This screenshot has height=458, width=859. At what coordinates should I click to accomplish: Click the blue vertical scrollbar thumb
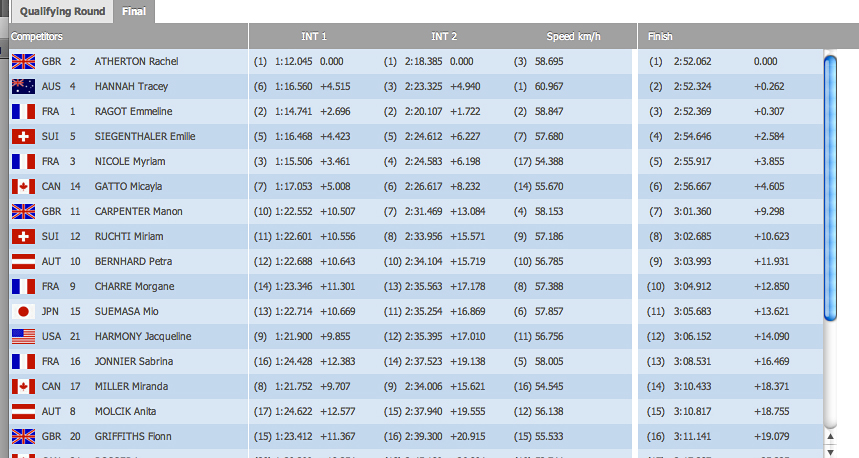click(830, 188)
